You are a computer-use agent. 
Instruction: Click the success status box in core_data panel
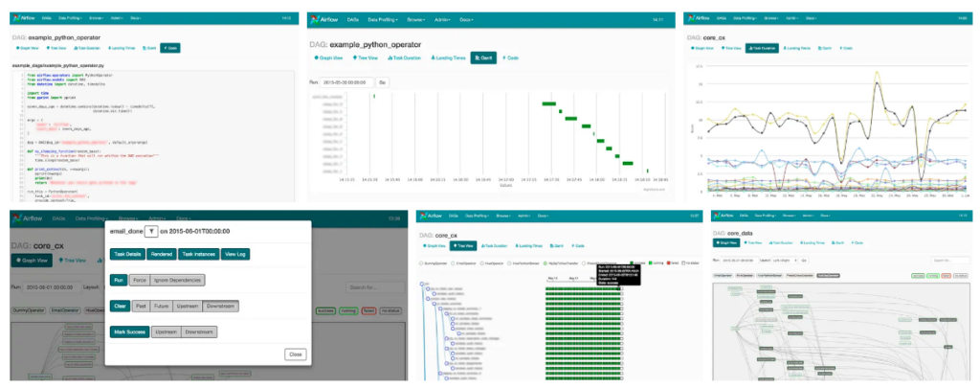(918, 275)
